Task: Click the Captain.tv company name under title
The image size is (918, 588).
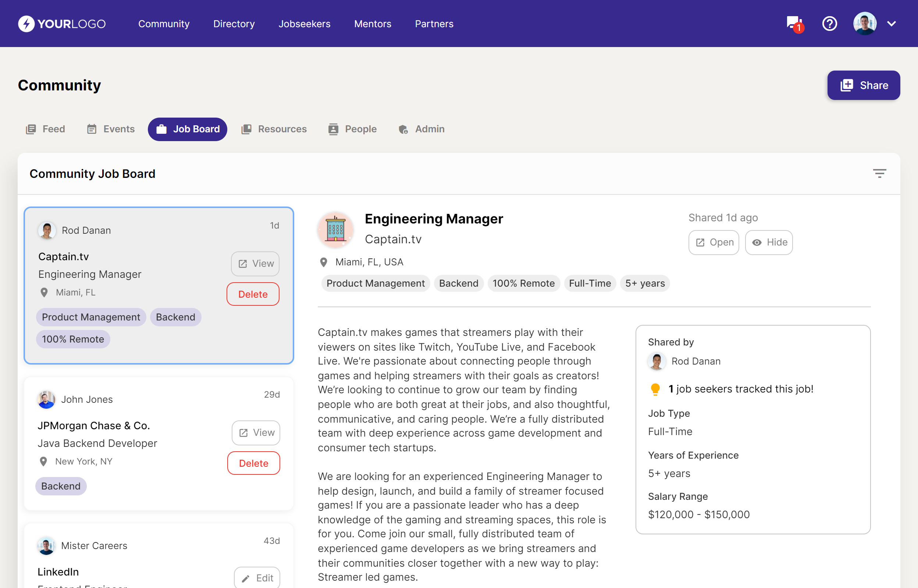Action: 393,239
